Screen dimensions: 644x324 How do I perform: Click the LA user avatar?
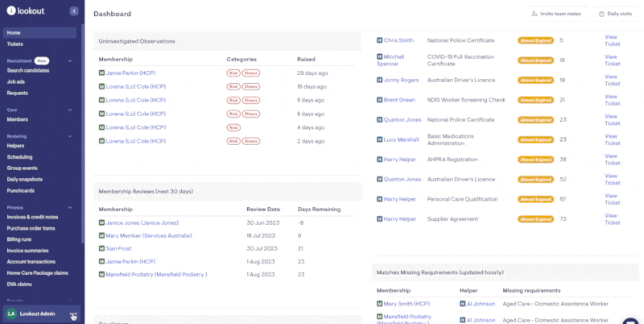pos(11,314)
